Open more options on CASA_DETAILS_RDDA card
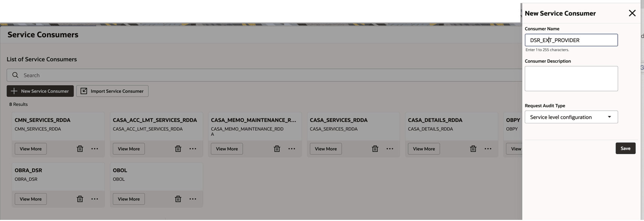644x221 pixels. pos(488,149)
